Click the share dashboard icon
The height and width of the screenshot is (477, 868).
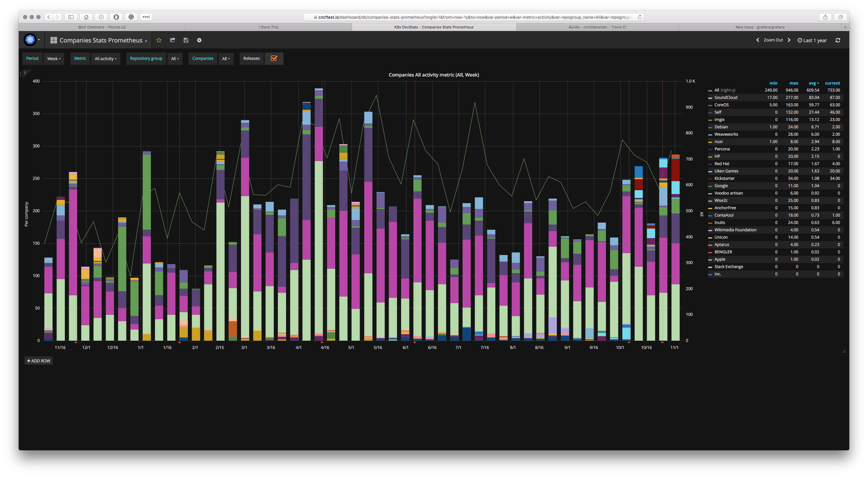click(x=172, y=40)
